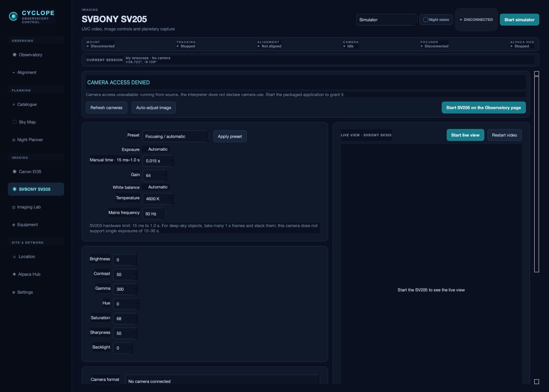Click the "My telescope · No camera" session text

tap(148, 58)
